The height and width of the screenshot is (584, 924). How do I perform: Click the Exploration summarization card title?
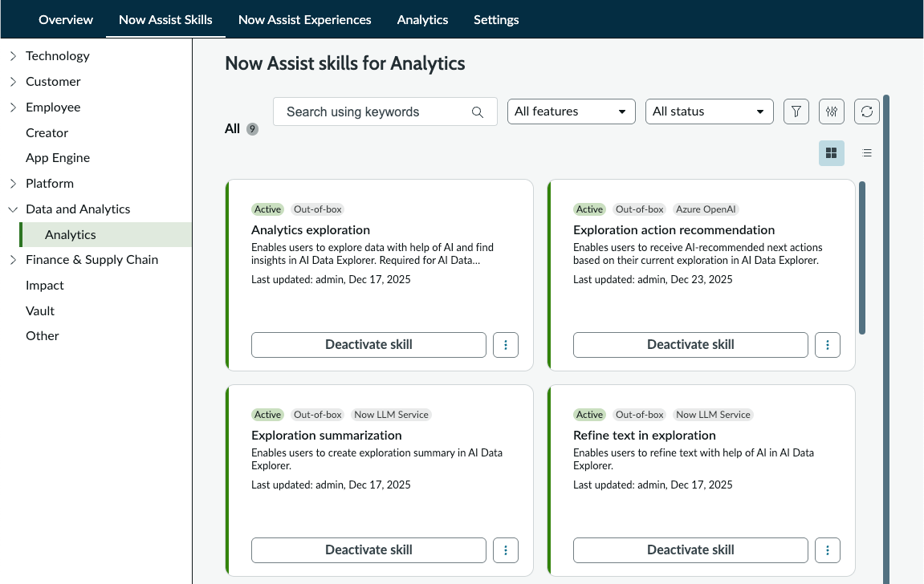pyautogui.click(x=327, y=436)
